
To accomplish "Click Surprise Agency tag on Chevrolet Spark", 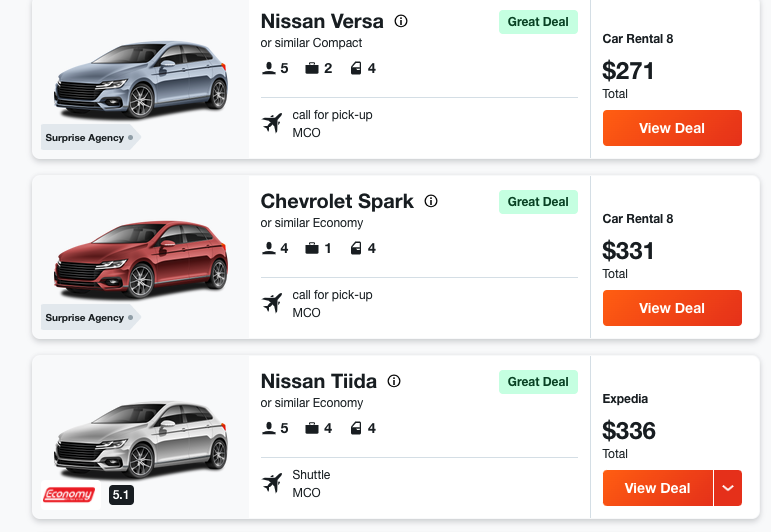I will tap(89, 318).
